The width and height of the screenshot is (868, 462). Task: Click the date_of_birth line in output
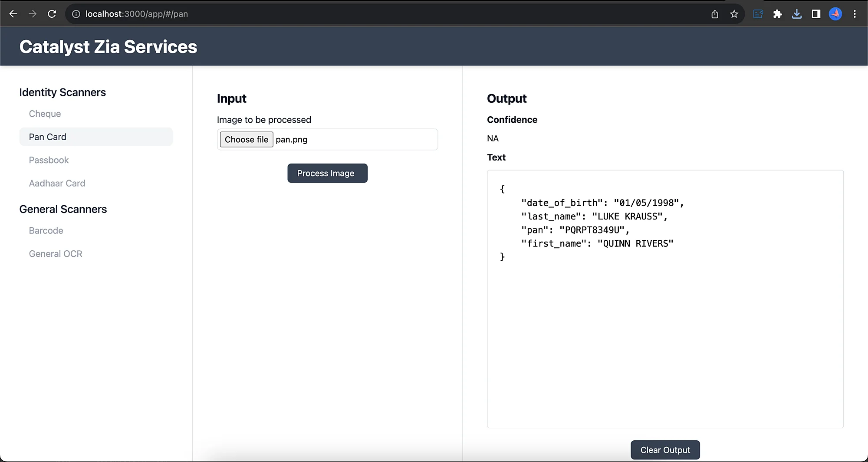pyautogui.click(x=602, y=203)
